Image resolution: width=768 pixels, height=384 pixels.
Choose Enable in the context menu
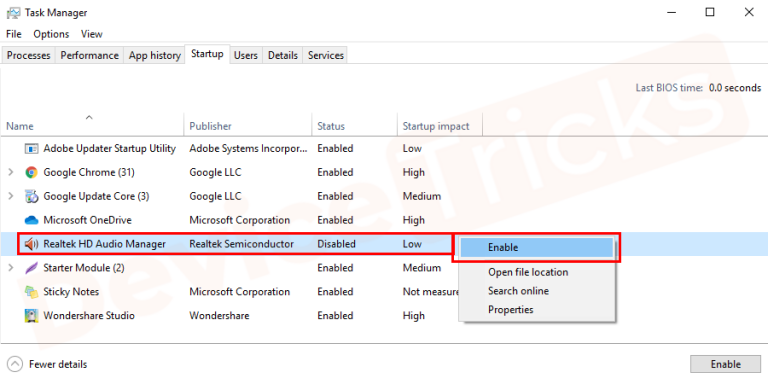(536, 248)
